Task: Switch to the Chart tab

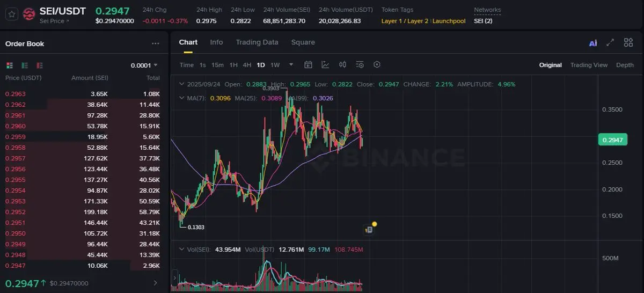Action: point(188,42)
